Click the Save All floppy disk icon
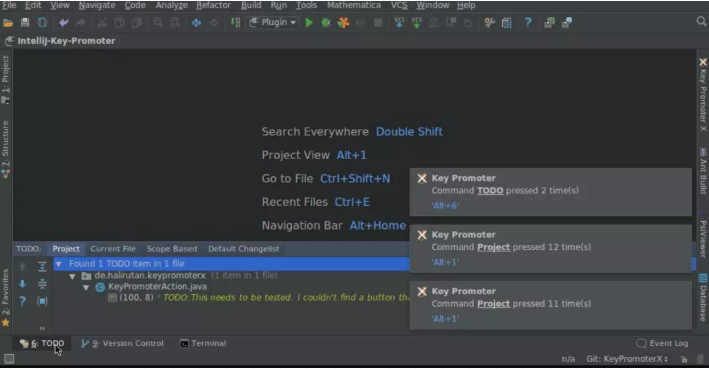Screen dimensions: 709x369 [x=25, y=23]
